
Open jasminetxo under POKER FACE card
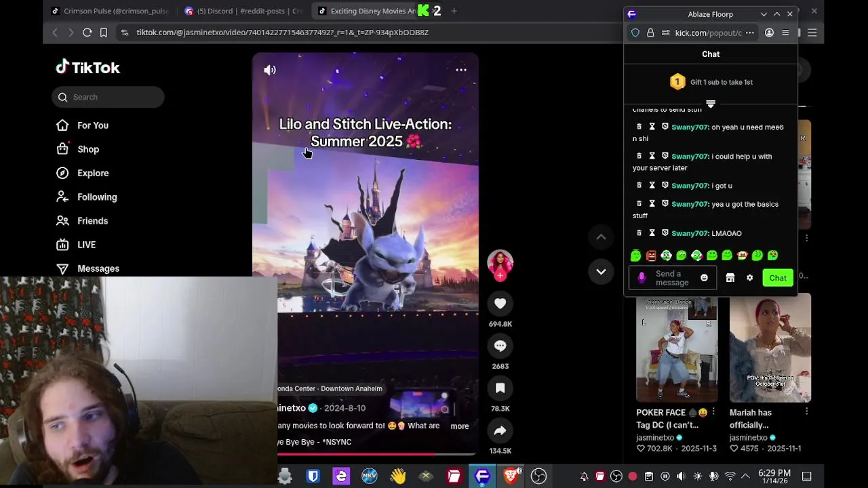[654, 438]
